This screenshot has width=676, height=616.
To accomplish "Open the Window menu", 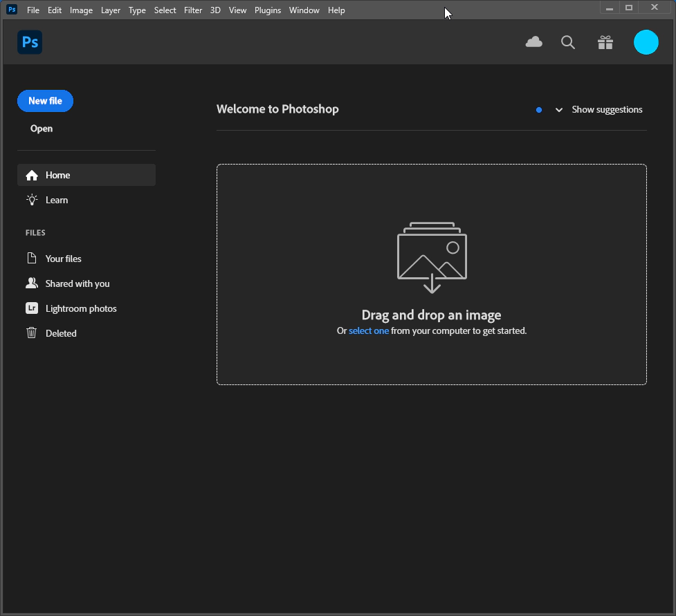I will point(304,10).
